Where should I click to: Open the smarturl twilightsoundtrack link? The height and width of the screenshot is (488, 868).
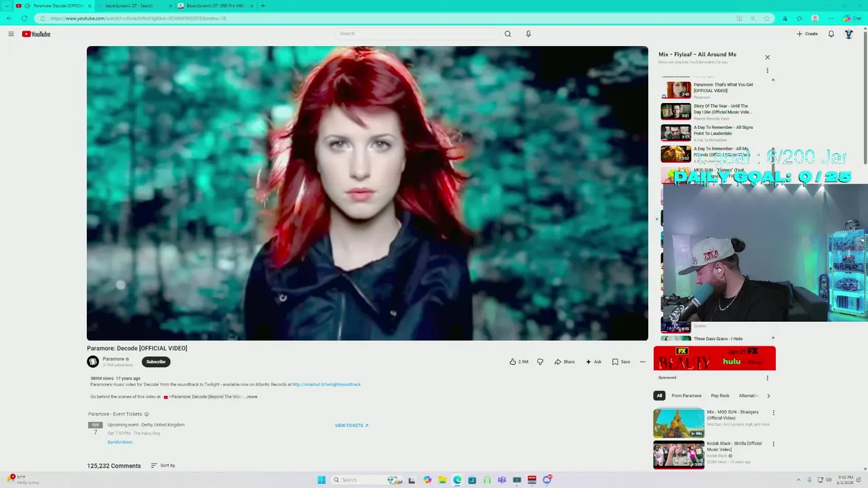coord(326,384)
